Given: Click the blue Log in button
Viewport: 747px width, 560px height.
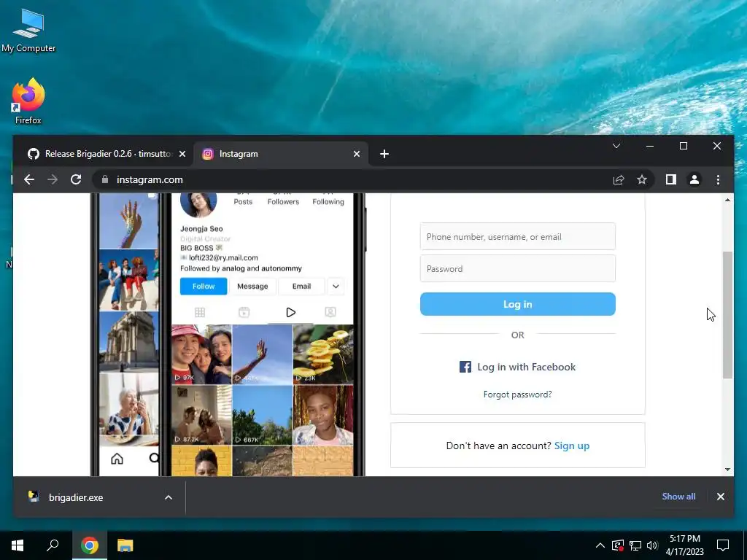Looking at the screenshot, I should click(517, 304).
